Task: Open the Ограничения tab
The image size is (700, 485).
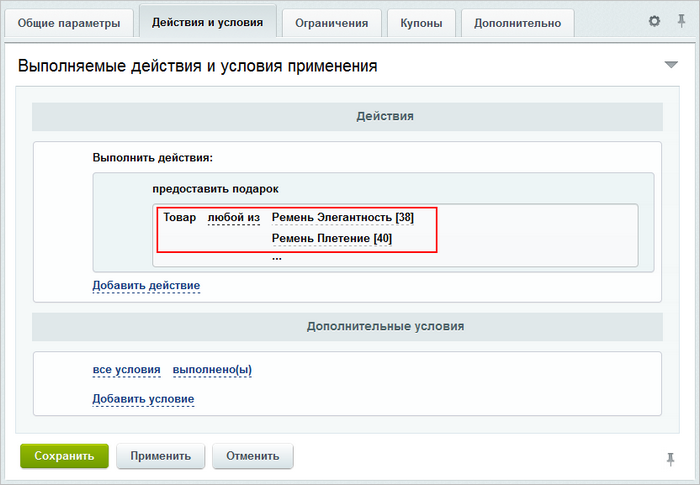Action: [x=332, y=23]
